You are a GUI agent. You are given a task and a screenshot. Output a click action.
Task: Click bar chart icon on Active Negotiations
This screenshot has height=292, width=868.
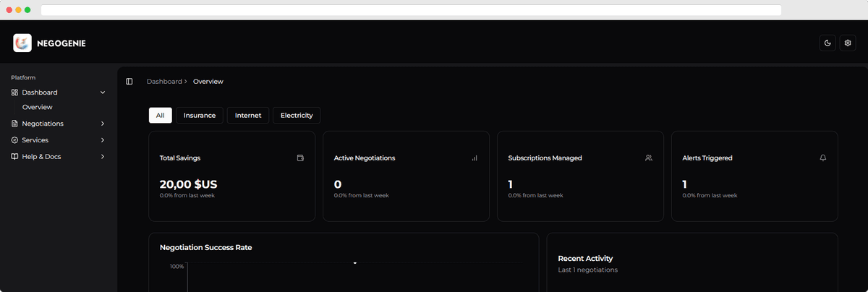475,158
